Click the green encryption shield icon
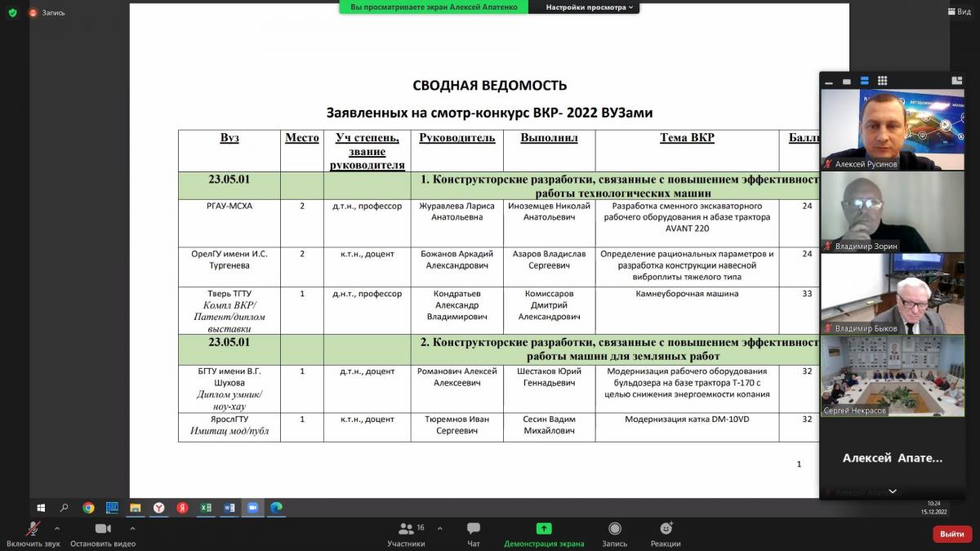 [13, 12]
